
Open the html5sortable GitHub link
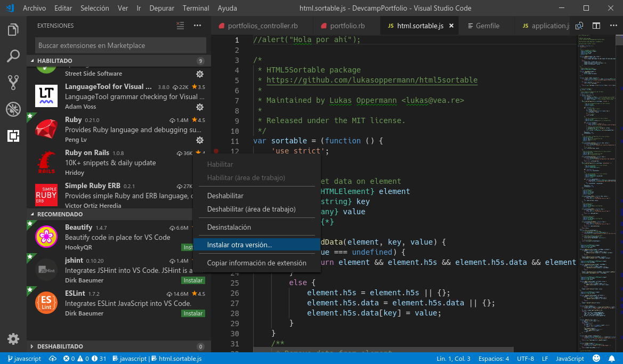pyautogui.click(x=371, y=80)
